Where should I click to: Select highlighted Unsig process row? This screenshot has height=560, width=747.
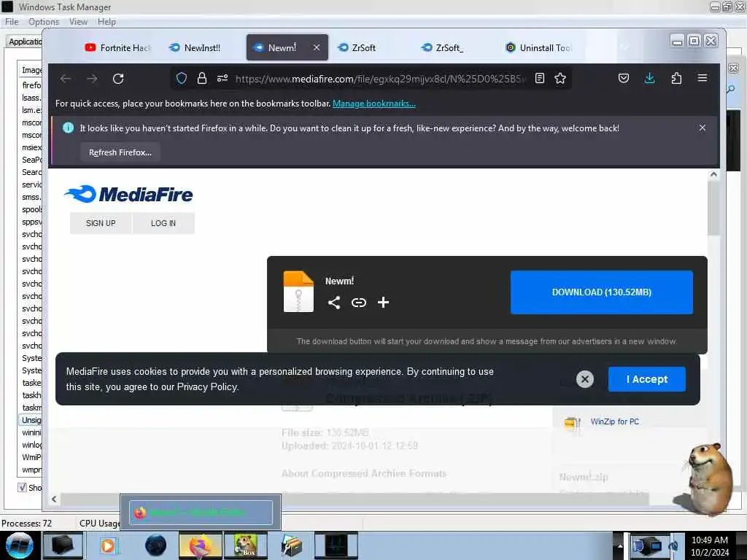pos(31,420)
